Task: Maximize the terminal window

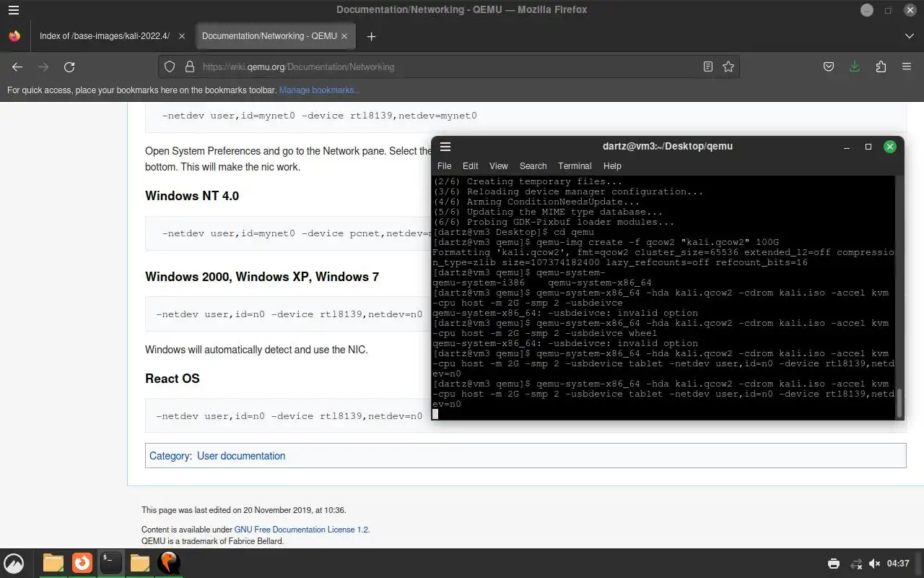Action: tap(868, 146)
